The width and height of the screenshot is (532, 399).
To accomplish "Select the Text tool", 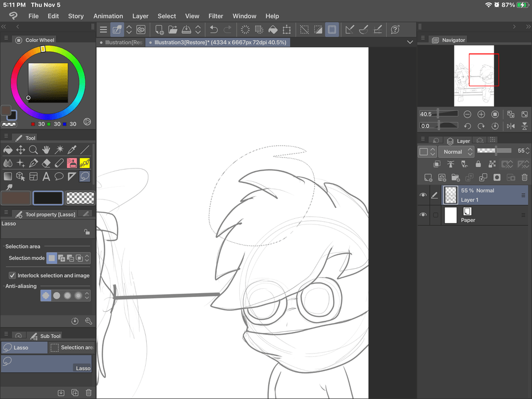I will (46, 176).
